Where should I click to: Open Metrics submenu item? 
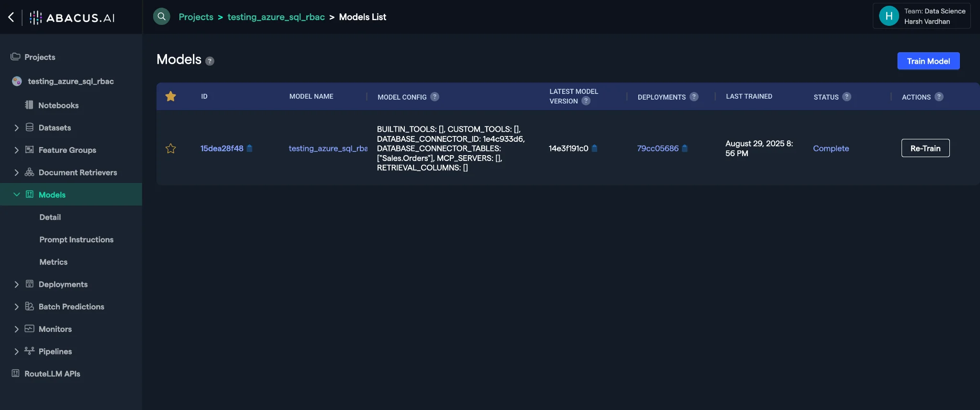[54, 262]
